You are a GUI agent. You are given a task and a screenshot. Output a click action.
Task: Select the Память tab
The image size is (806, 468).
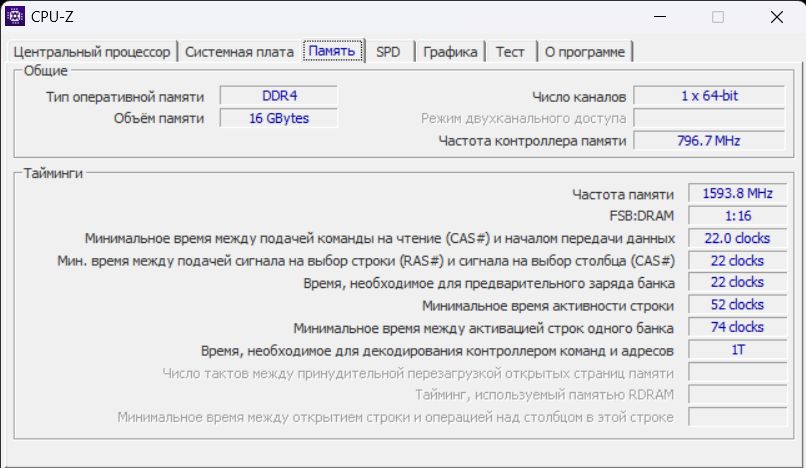(x=332, y=51)
